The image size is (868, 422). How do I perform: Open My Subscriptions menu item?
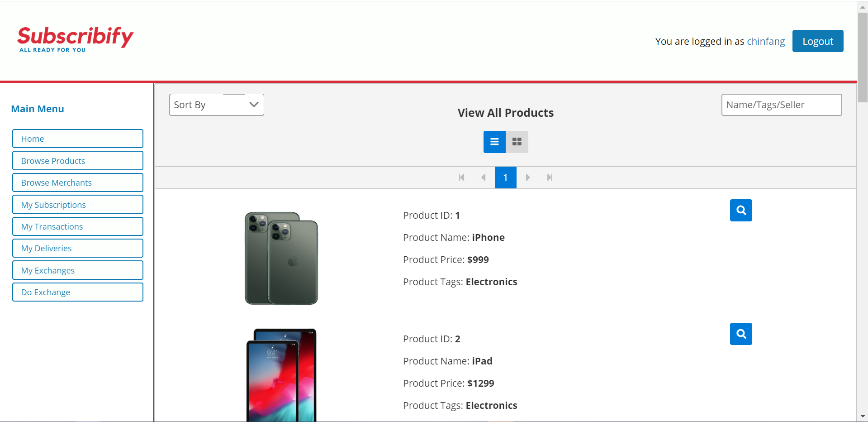pos(78,205)
